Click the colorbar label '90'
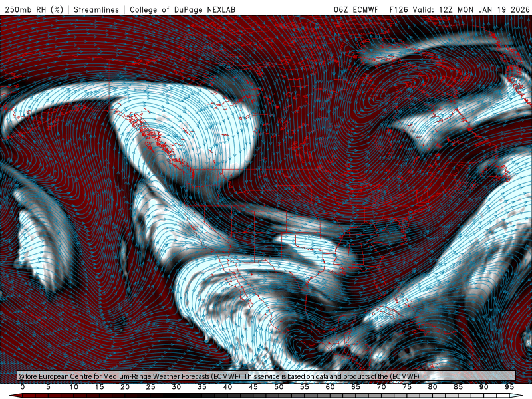Screen dimensions: 532x399 click(484, 387)
